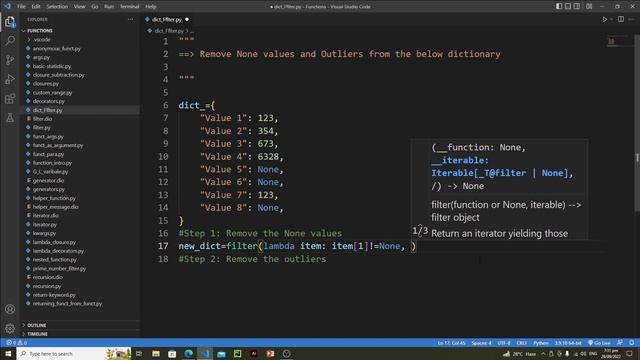Open the Manage gear settings icon
This screenshot has width=640, height=360.
tap(10, 328)
